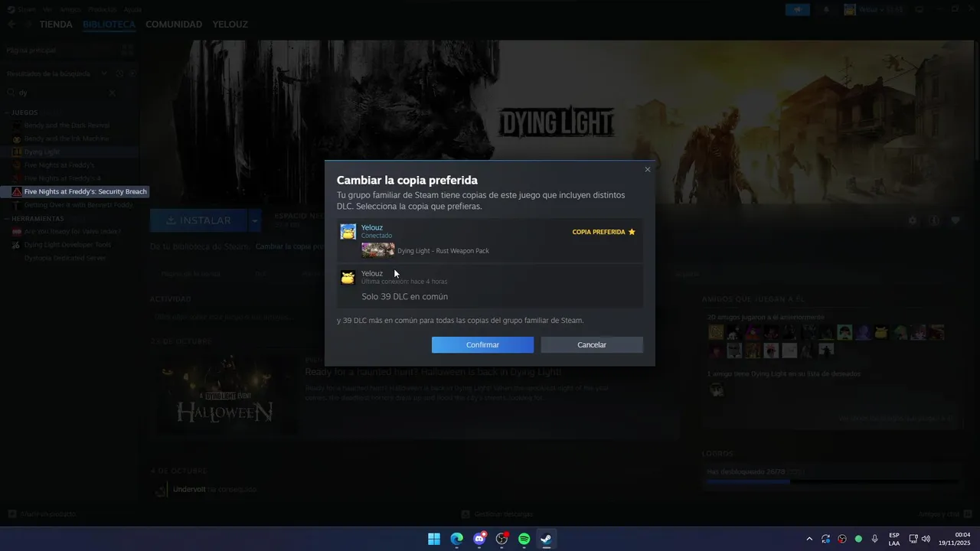Collapse the HERRAMIENTAS category
This screenshot has width=980, height=551.
pyautogui.click(x=8, y=219)
